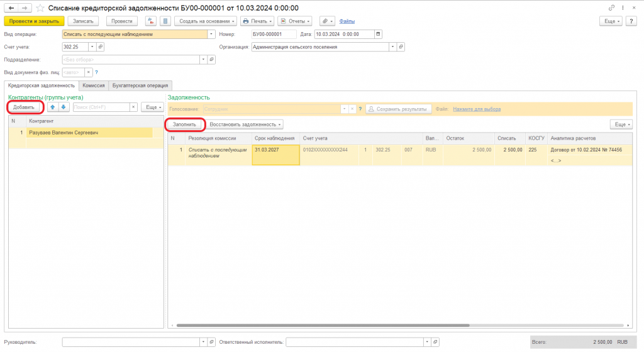
Task: Open the top toolbar Еще menu
Action: click(611, 21)
